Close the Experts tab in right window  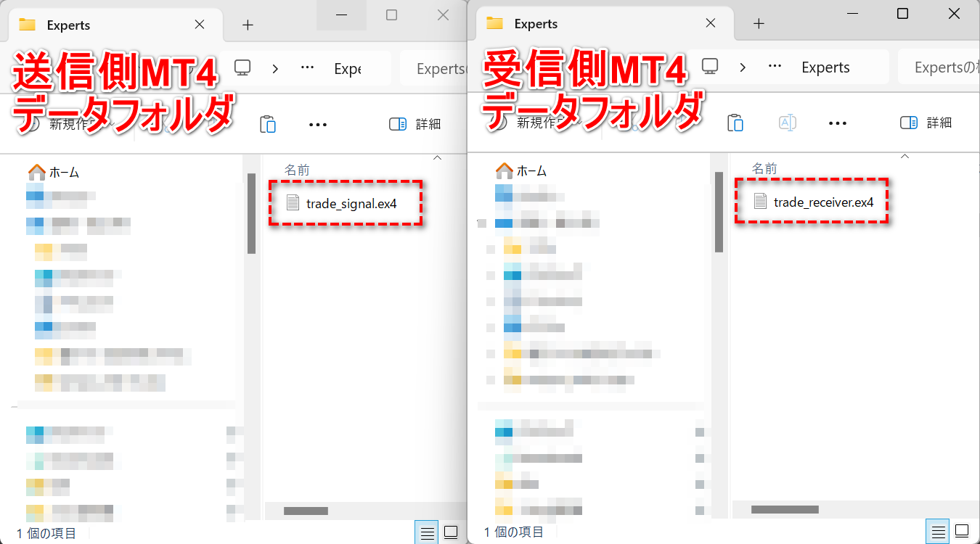(711, 23)
